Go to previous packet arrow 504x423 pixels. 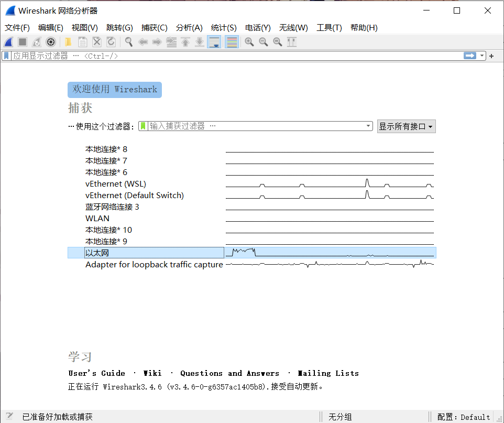point(143,42)
